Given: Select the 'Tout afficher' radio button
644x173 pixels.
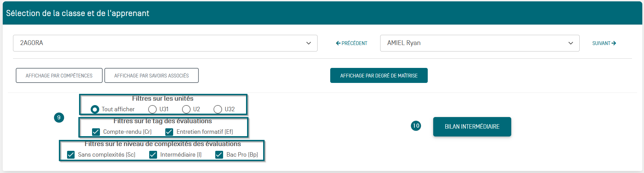Looking at the screenshot, I should [x=95, y=109].
